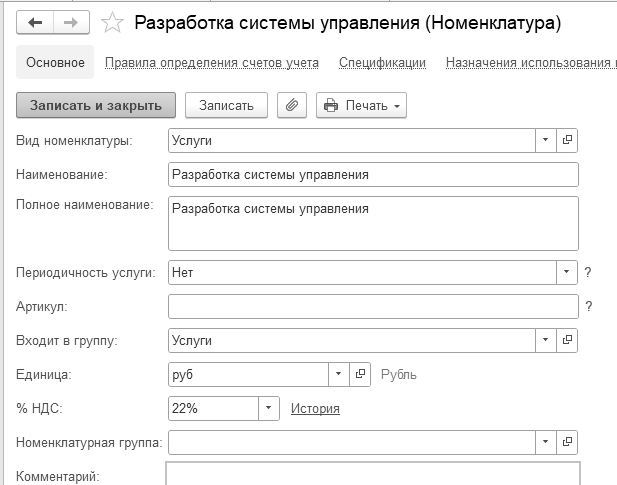Click into the Артикул input field
Image resolution: width=617 pixels, height=485 pixels.
[x=373, y=307]
